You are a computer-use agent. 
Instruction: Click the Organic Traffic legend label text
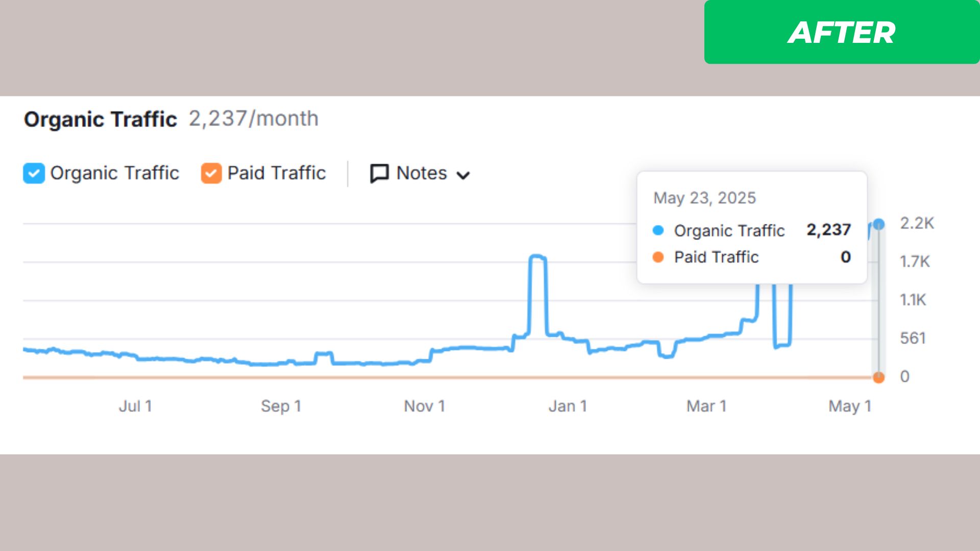[x=114, y=173]
